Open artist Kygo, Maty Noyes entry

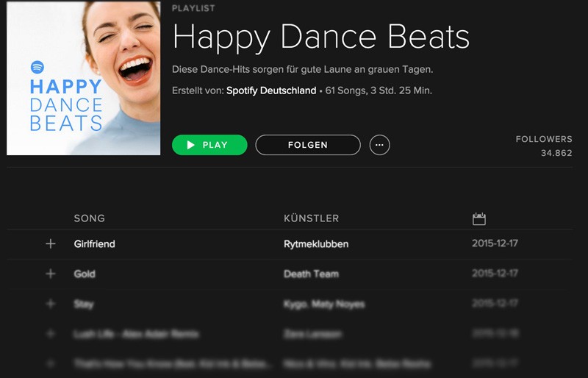point(324,304)
